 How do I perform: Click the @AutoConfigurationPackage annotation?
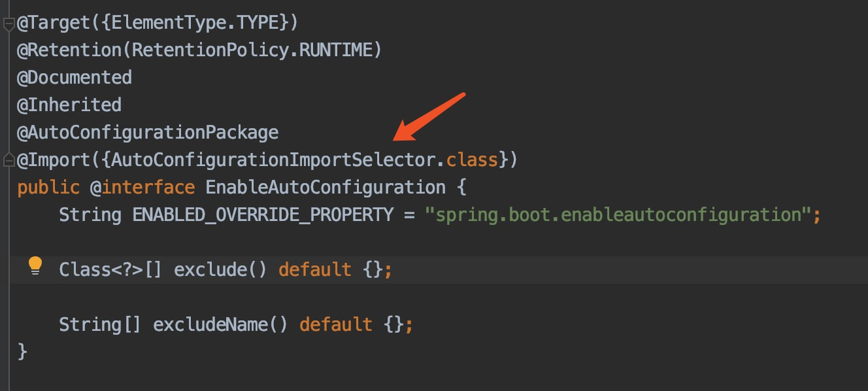tap(147, 131)
